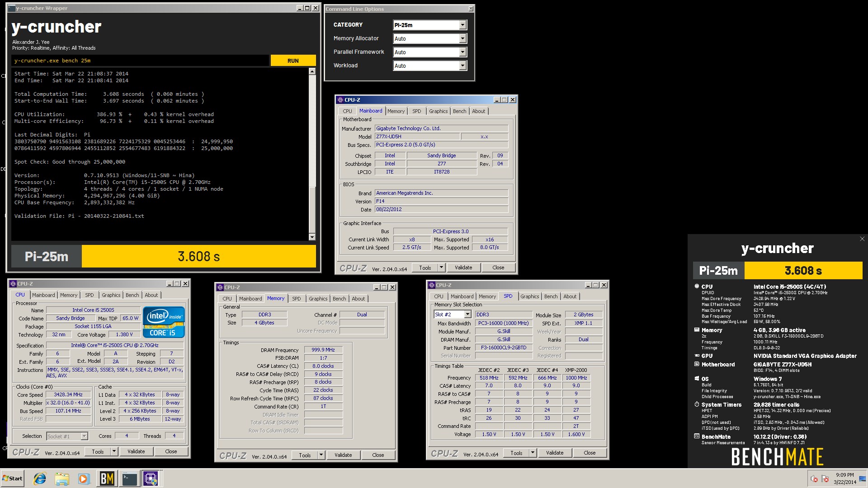Click the Multiplier value x 32.0 (16.0 - 41.0)
Image resolution: width=868 pixels, height=488 pixels.
tap(68, 403)
